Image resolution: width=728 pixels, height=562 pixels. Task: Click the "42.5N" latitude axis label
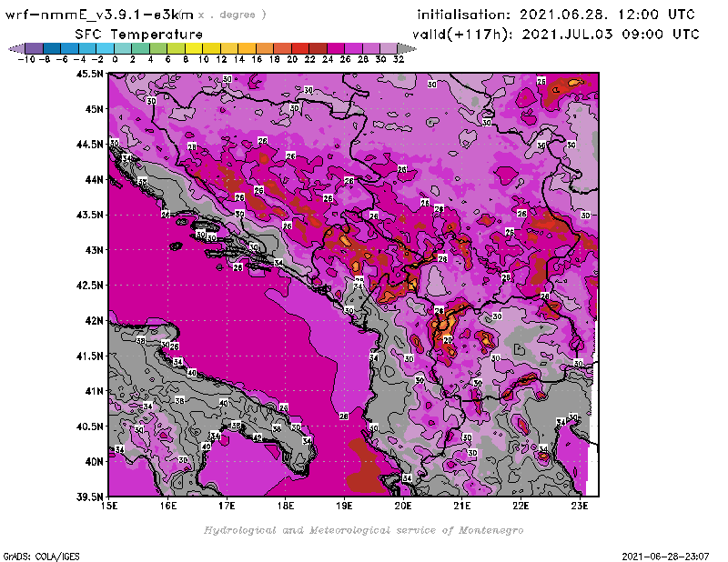tap(90, 286)
